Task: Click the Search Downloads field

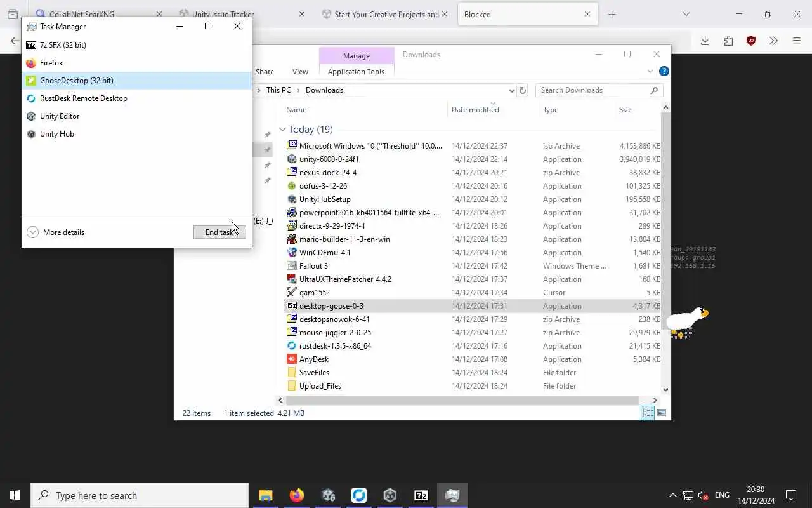Action: (x=599, y=90)
